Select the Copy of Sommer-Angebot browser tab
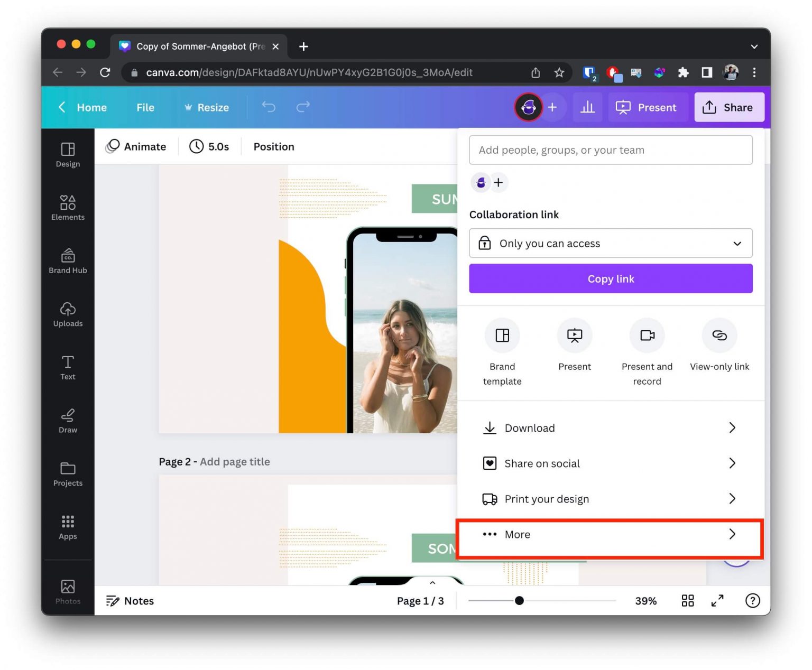The image size is (812, 670). [x=199, y=46]
